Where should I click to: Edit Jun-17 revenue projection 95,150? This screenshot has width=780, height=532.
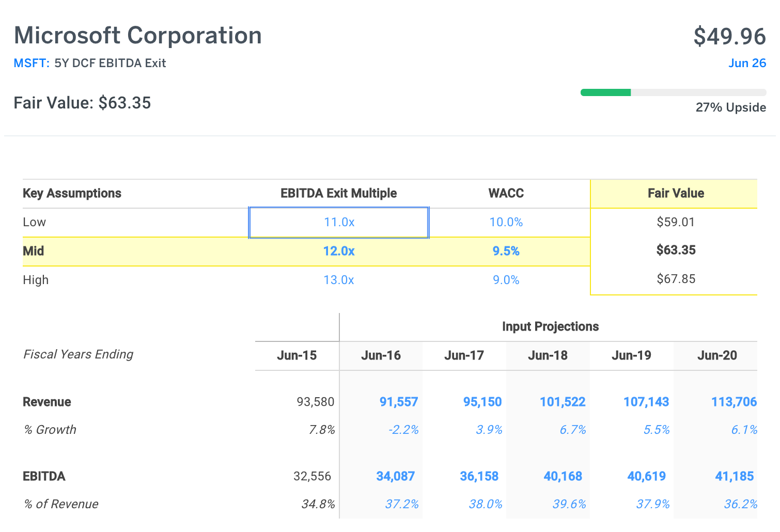click(482, 402)
